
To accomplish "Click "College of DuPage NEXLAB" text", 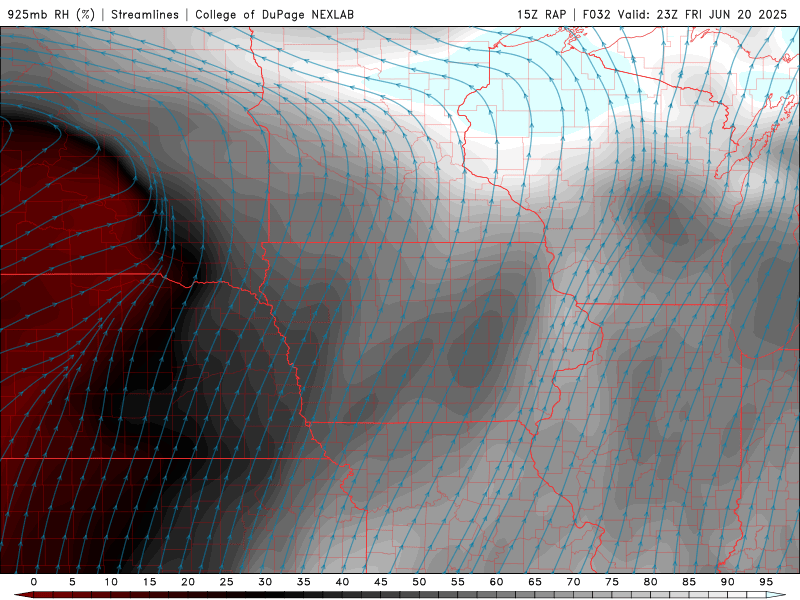I will pyautogui.click(x=274, y=14).
